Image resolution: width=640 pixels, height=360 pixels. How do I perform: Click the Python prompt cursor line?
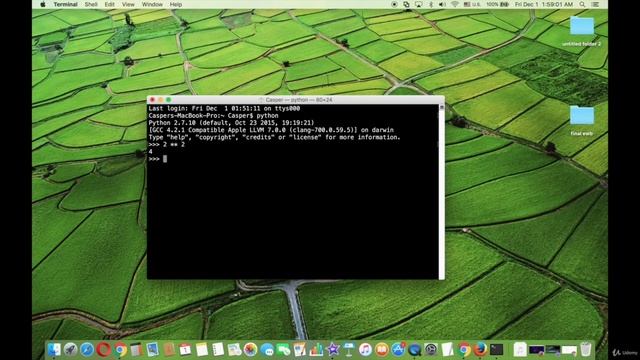click(158, 159)
